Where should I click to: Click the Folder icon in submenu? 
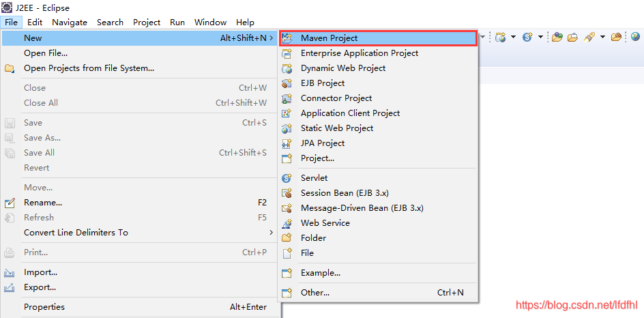point(287,238)
